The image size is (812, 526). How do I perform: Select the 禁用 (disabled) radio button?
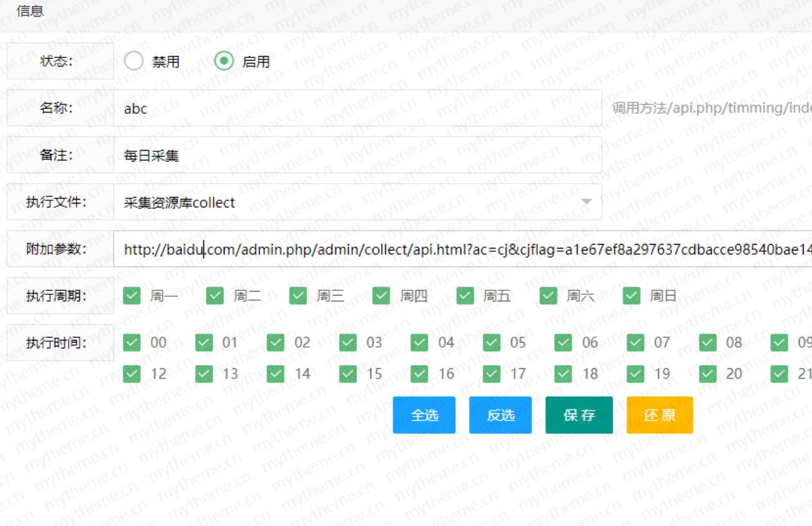[x=134, y=61]
